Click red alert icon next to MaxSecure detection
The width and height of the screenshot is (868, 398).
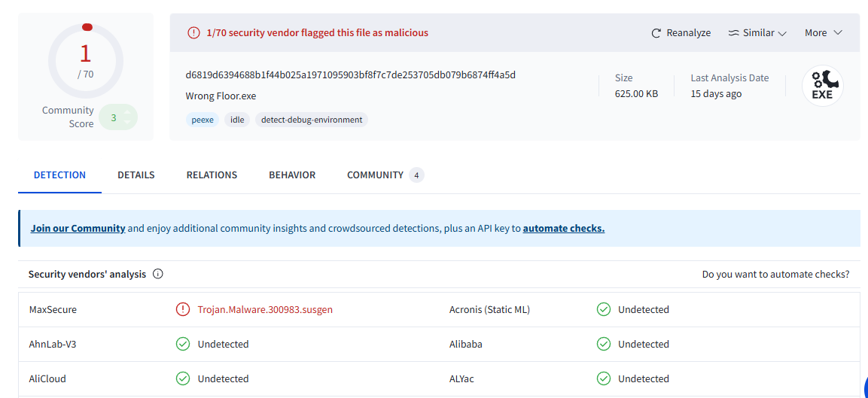(x=183, y=309)
